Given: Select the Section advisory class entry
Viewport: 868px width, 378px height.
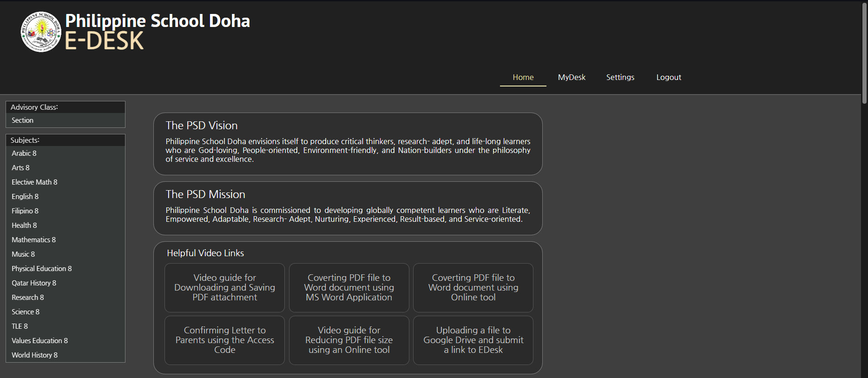Looking at the screenshot, I should tap(66, 120).
